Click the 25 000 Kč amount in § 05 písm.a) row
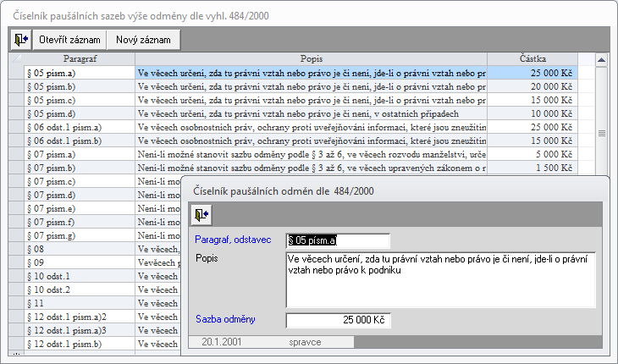This screenshot has height=364, width=618. [x=532, y=73]
